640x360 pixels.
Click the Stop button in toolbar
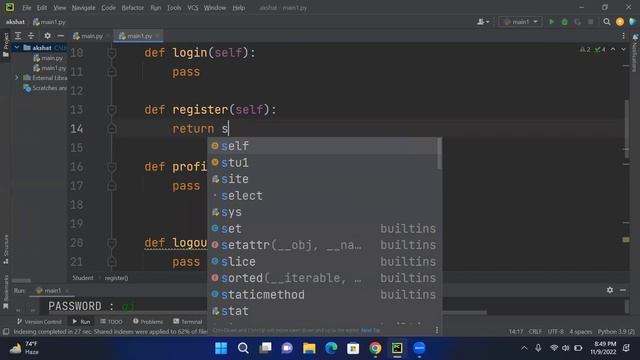click(x=591, y=22)
